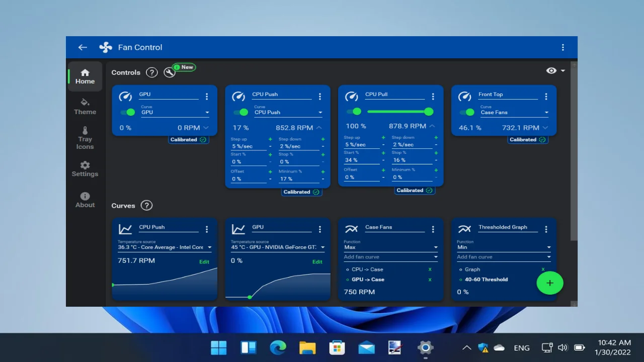The height and width of the screenshot is (362, 644).
Task: Open CPU Push curve three-dot menu
Action: click(206, 229)
